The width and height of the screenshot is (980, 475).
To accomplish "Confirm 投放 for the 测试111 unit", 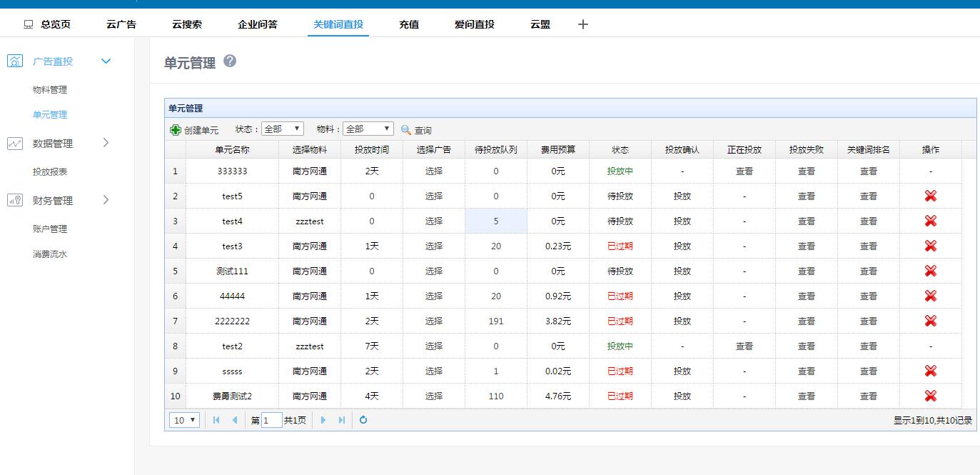I will coord(682,271).
